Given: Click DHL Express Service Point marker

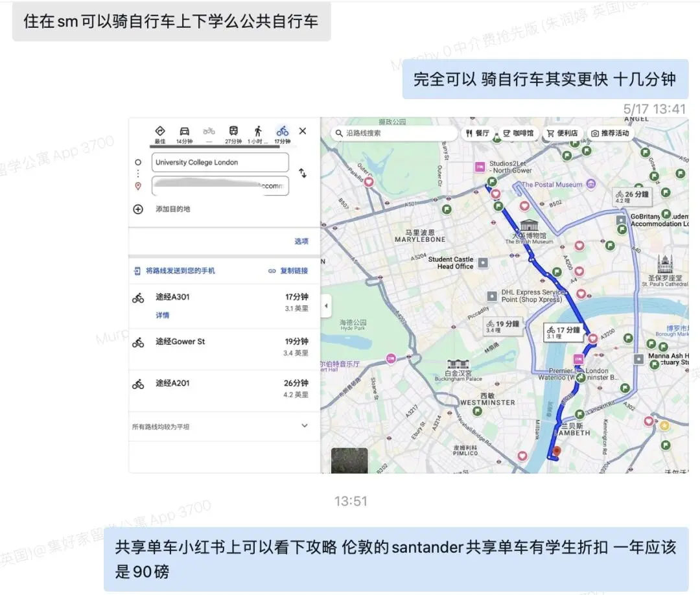Looking at the screenshot, I should pyautogui.click(x=491, y=296).
